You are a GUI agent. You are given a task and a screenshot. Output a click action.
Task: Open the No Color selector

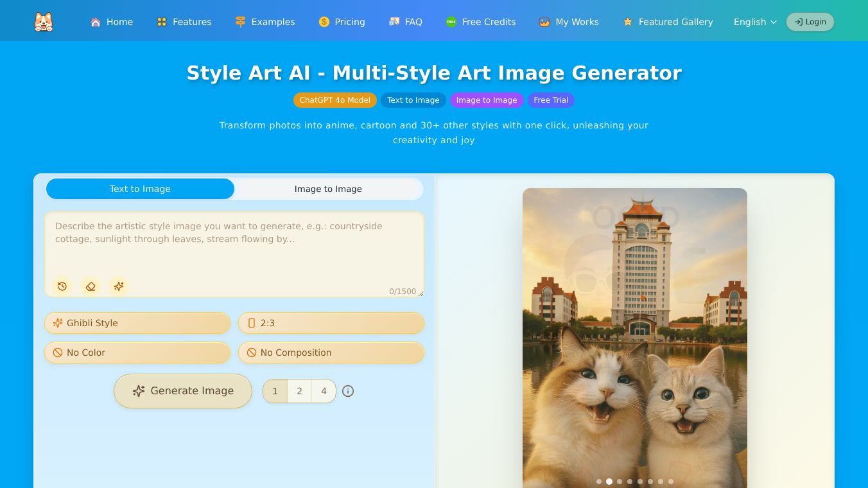[x=137, y=353]
